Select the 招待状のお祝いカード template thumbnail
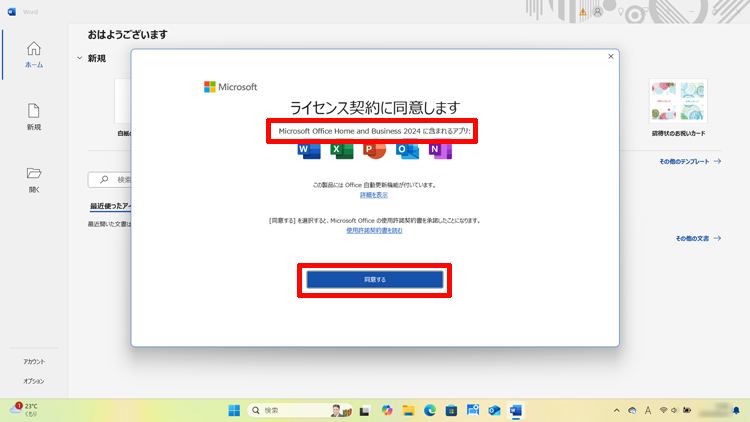The image size is (750, 422). pyautogui.click(x=677, y=101)
